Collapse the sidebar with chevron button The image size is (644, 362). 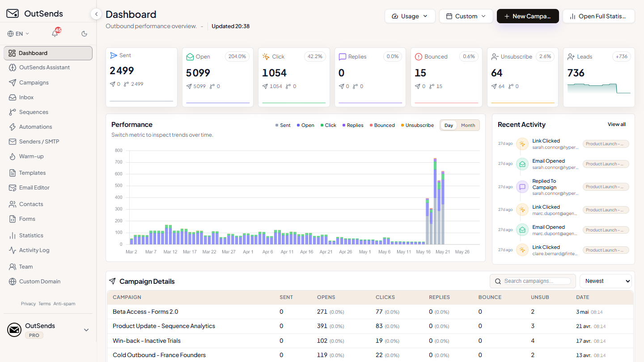click(x=96, y=14)
